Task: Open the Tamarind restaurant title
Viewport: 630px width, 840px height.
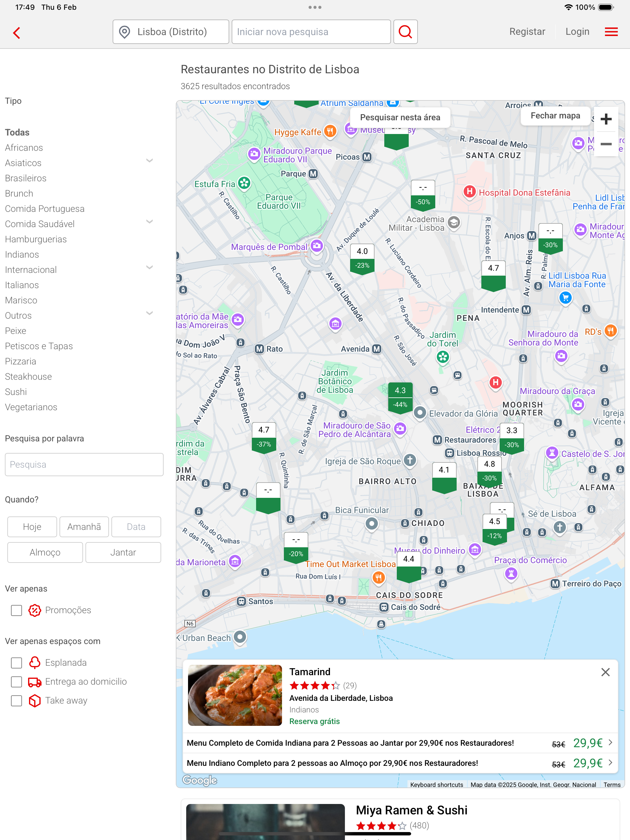Action: [310, 672]
